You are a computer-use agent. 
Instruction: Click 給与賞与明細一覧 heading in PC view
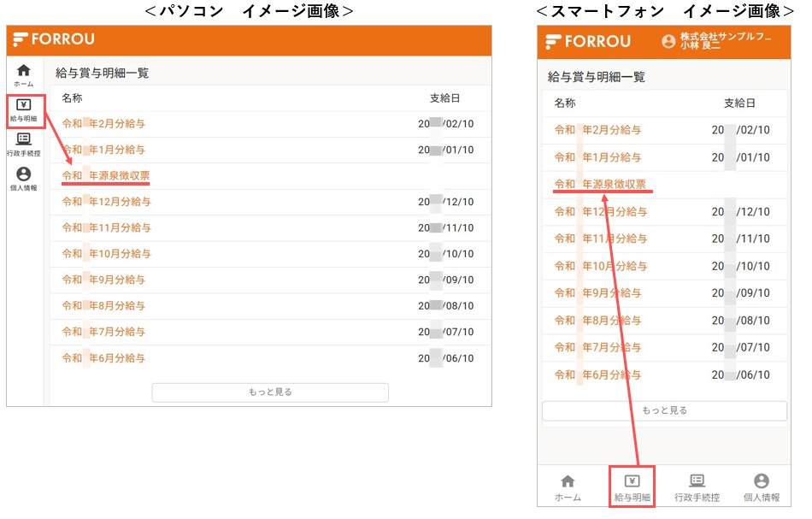(102, 73)
